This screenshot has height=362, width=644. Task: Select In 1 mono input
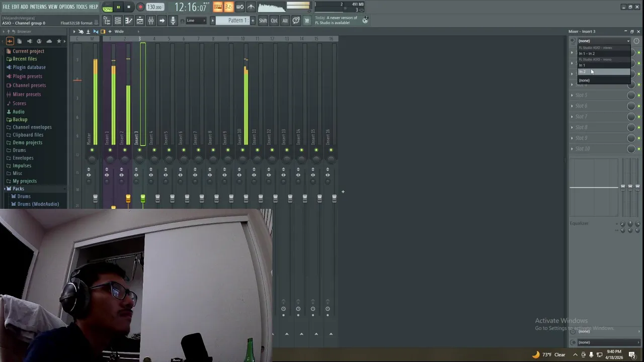(x=604, y=65)
